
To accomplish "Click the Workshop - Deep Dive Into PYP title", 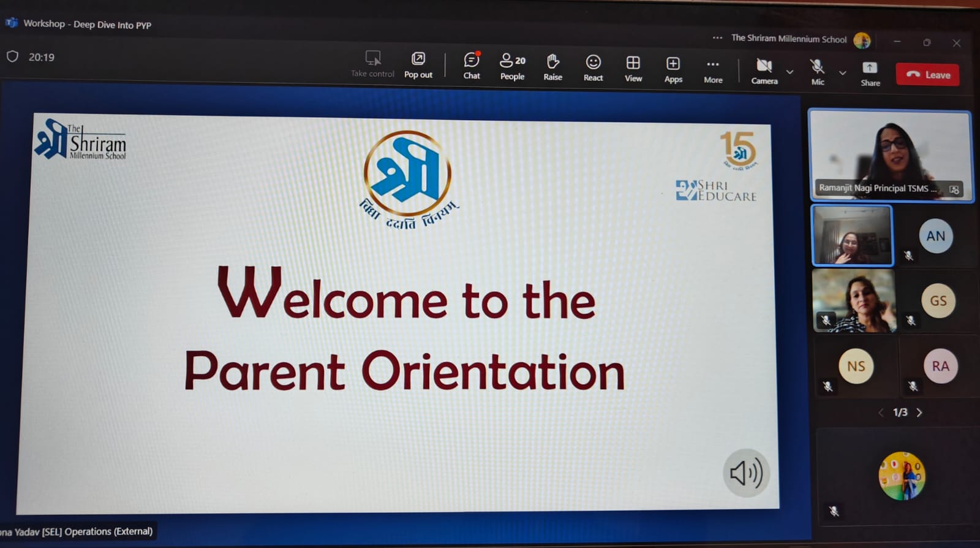I will pos(87,24).
